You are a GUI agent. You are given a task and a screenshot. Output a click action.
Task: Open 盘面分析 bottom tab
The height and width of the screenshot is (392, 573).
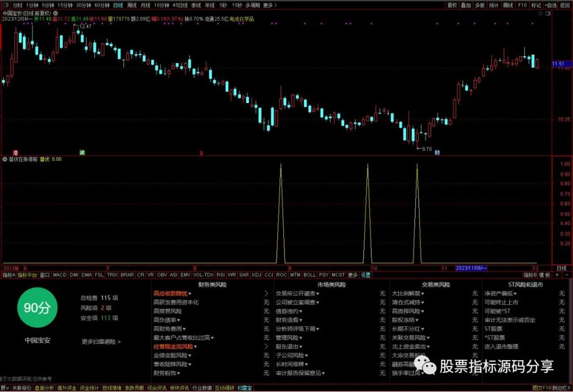tap(44, 388)
